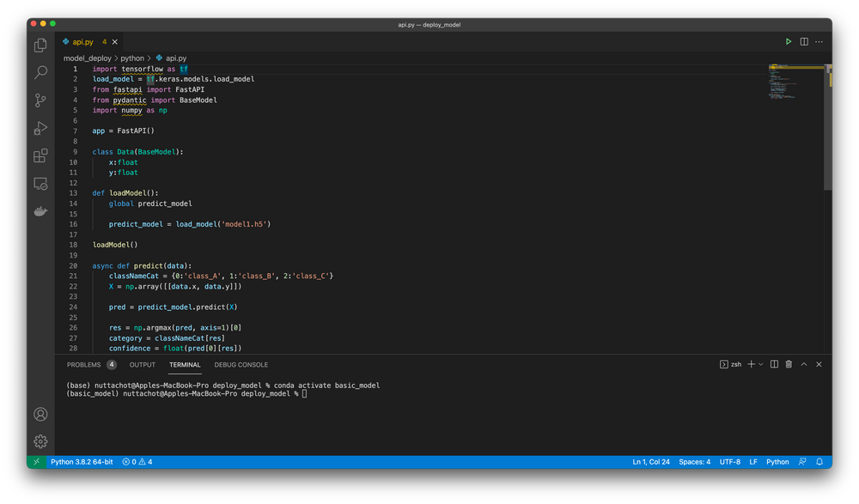Open the Source Control view
This screenshot has width=859, height=504.
click(x=40, y=100)
